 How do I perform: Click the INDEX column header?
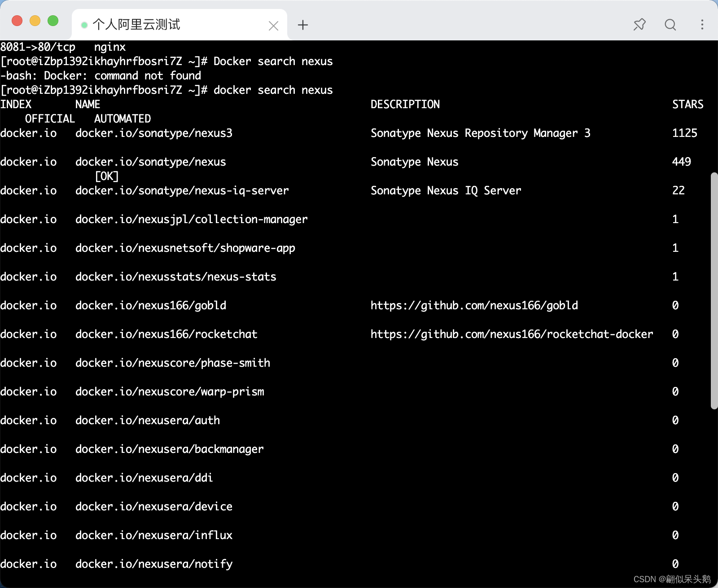16,105
